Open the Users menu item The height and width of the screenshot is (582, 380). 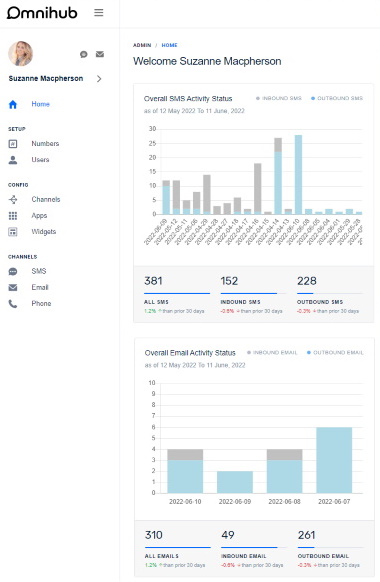point(40,160)
